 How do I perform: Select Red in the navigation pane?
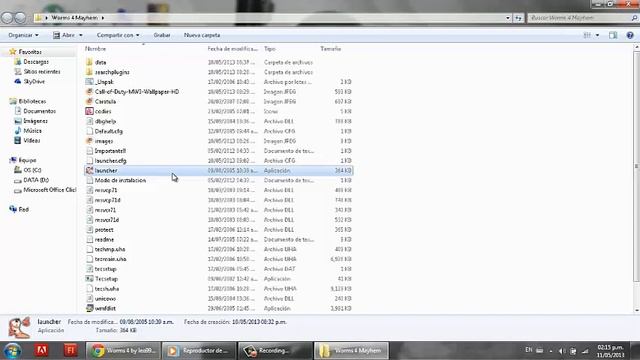coord(24,209)
